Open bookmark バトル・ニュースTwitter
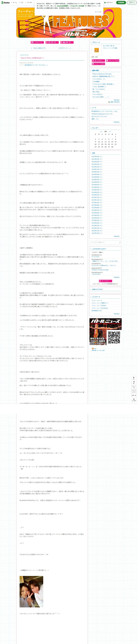The width and height of the screenshot is (138, 644). click(x=99, y=305)
